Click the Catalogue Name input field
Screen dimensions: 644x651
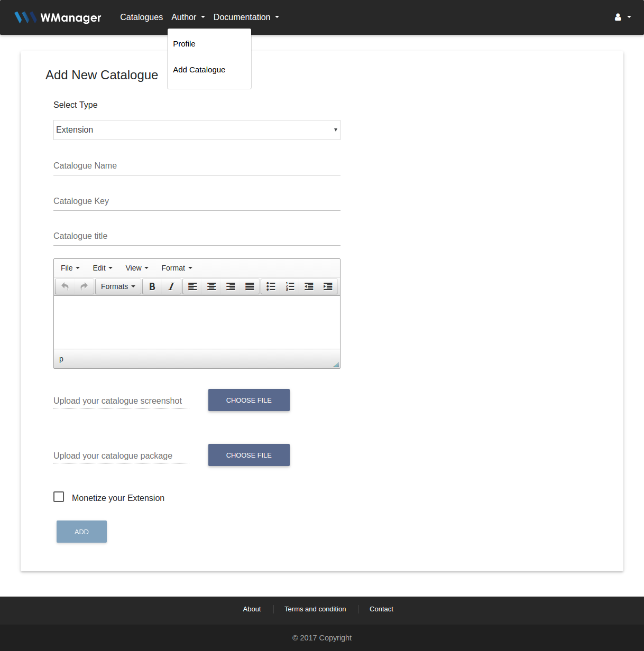(x=197, y=166)
